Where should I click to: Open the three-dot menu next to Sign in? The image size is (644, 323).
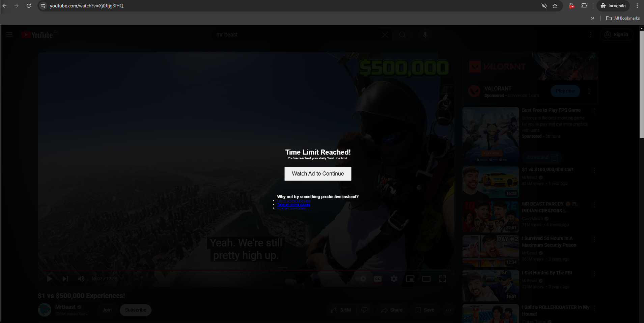(591, 34)
